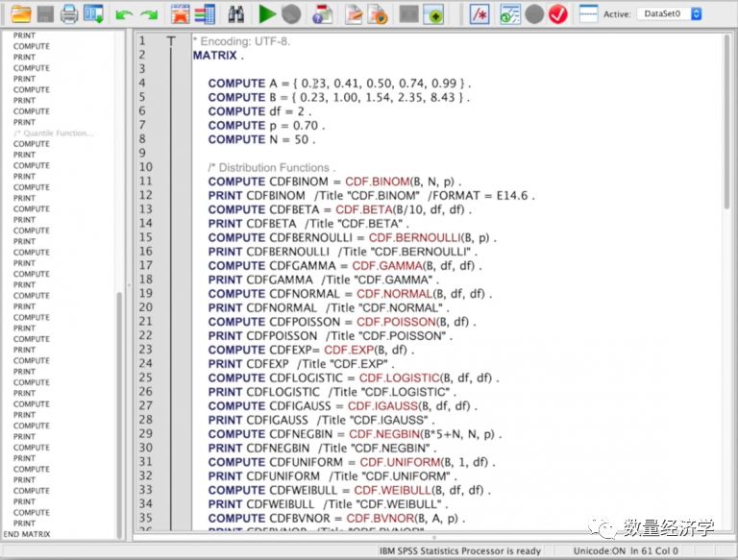Image resolution: width=738 pixels, height=560 pixels.
Task: Select the Quantile Function comment in the navigation pane
Action: tap(53, 133)
